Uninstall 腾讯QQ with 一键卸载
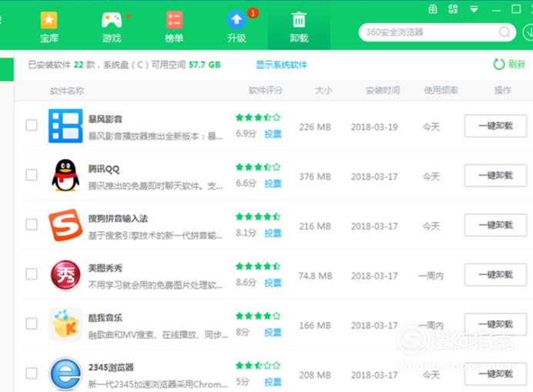This screenshot has width=533, height=392. [x=495, y=176]
